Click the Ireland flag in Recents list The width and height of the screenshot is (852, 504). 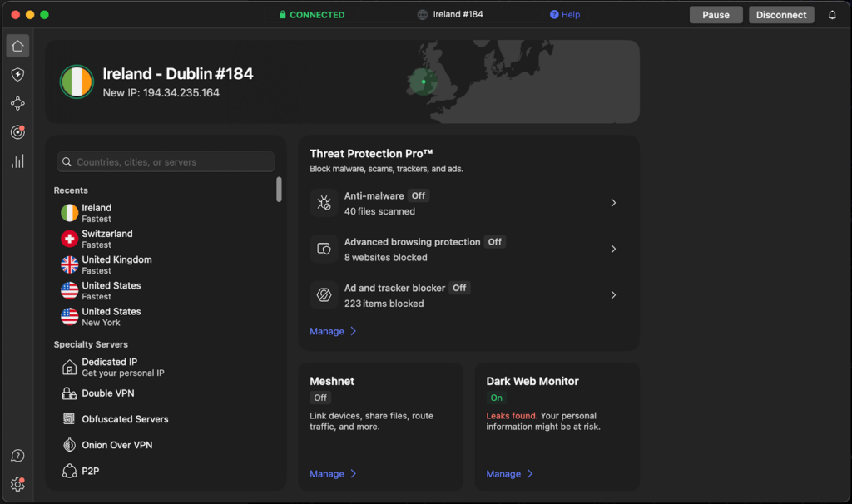70,213
